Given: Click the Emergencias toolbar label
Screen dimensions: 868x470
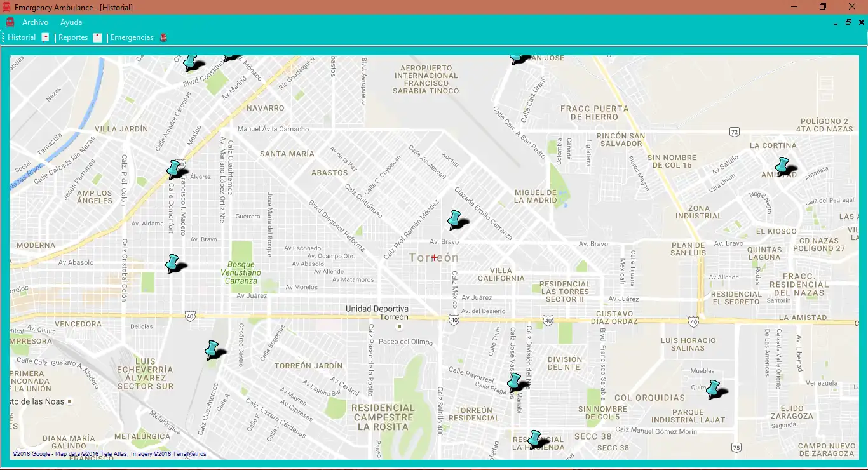Looking at the screenshot, I should tap(132, 37).
